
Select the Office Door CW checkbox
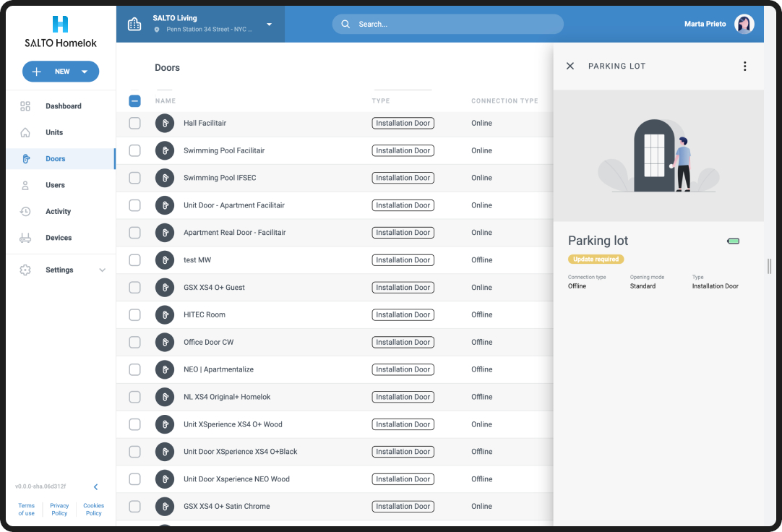(134, 342)
